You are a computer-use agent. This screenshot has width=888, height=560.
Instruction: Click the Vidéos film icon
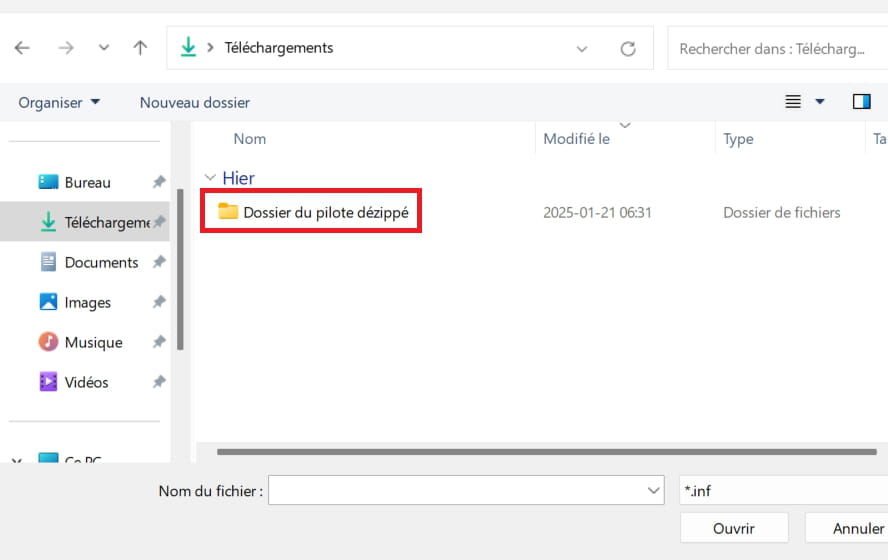click(48, 382)
